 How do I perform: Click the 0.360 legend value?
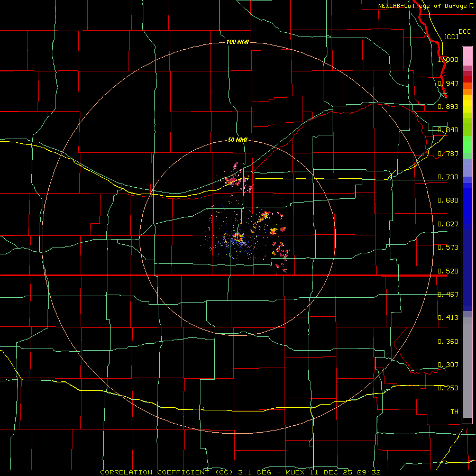pos(448,342)
